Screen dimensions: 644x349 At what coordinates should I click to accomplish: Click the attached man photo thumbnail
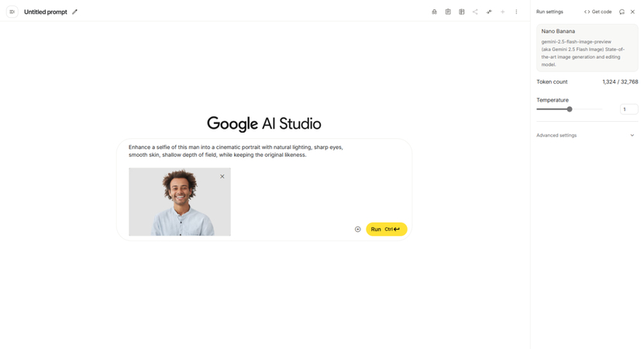(180, 202)
